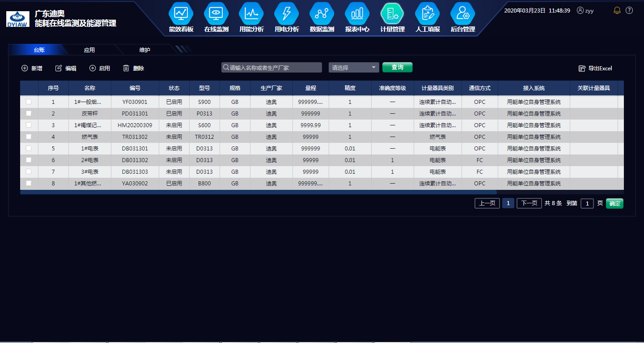The image size is (644, 343).
Task: Click the 编号 column header
Action: (135, 88)
